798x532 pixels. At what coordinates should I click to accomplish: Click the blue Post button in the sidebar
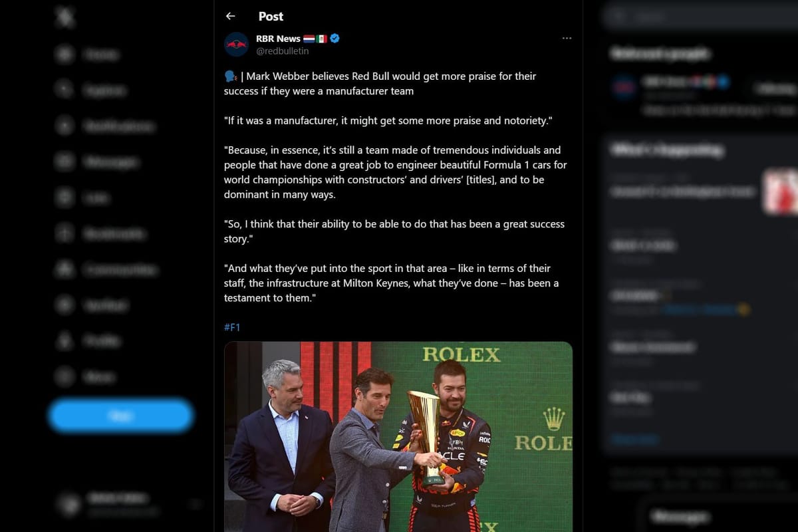[x=120, y=416]
